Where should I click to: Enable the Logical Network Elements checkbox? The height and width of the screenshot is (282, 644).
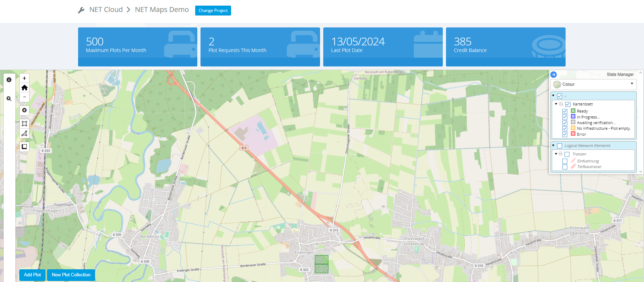click(560, 146)
